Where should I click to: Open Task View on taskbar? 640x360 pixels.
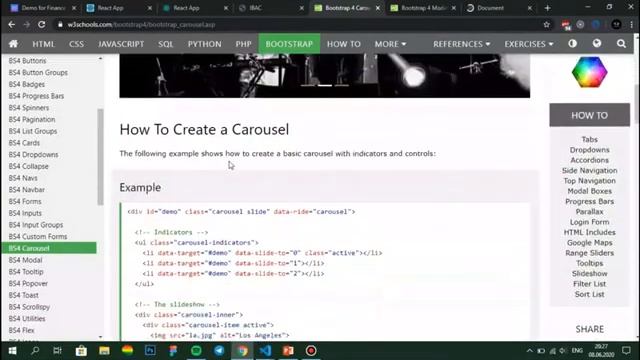tap(58, 351)
